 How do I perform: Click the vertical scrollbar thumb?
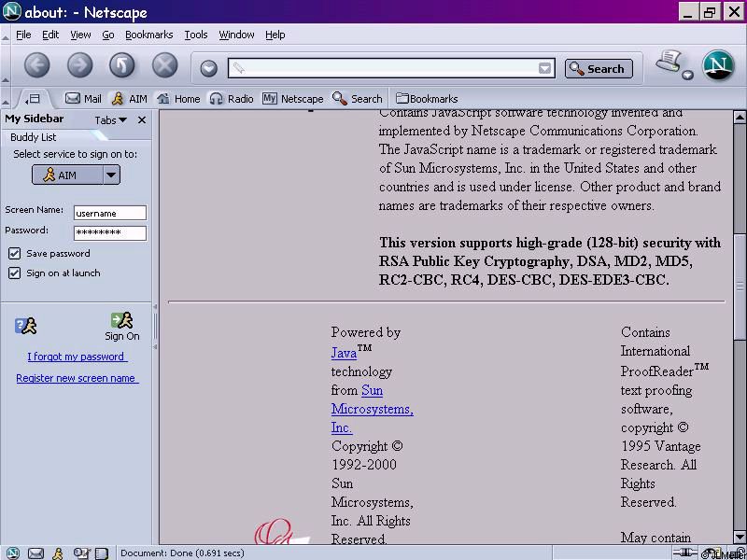click(x=740, y=286)
